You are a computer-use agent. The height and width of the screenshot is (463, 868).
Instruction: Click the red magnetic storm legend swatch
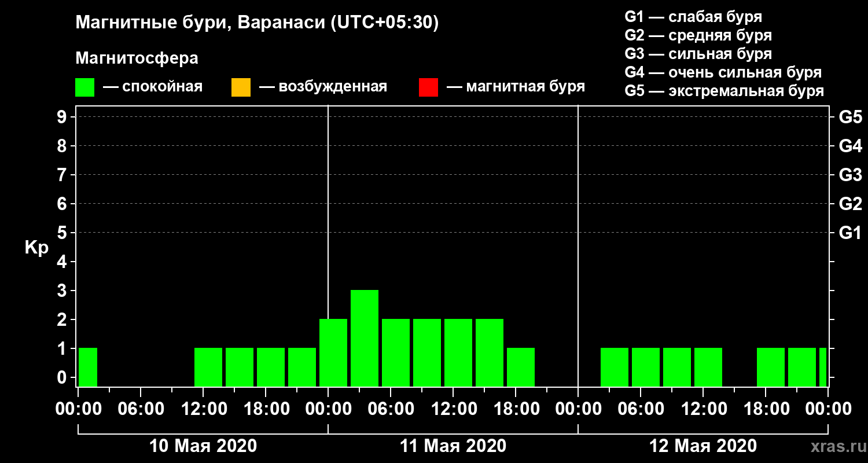point(428,87)
